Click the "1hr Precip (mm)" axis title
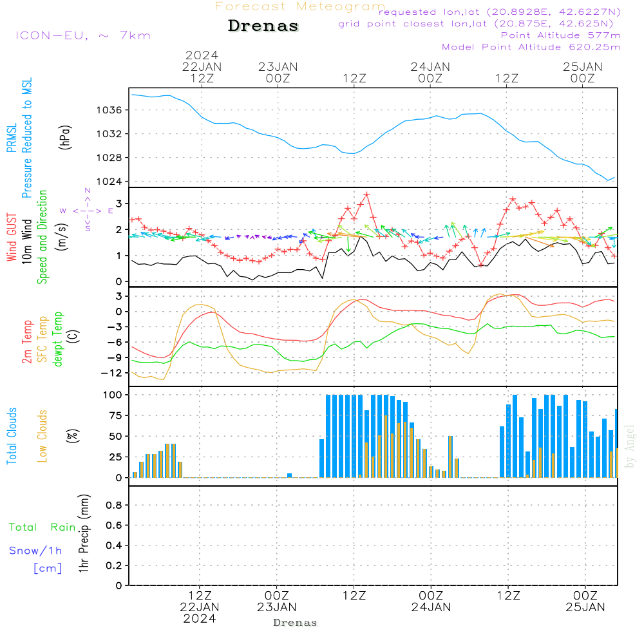This screenshot has width=644, height=644. click(x=84, y=533)
